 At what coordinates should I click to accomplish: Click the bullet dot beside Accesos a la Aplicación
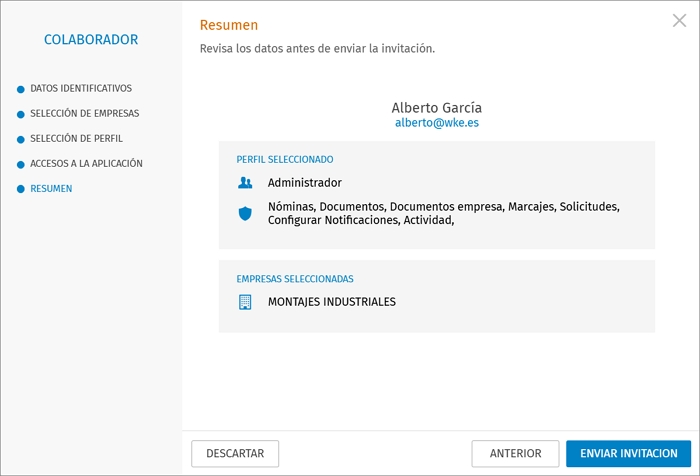point(21,164)
